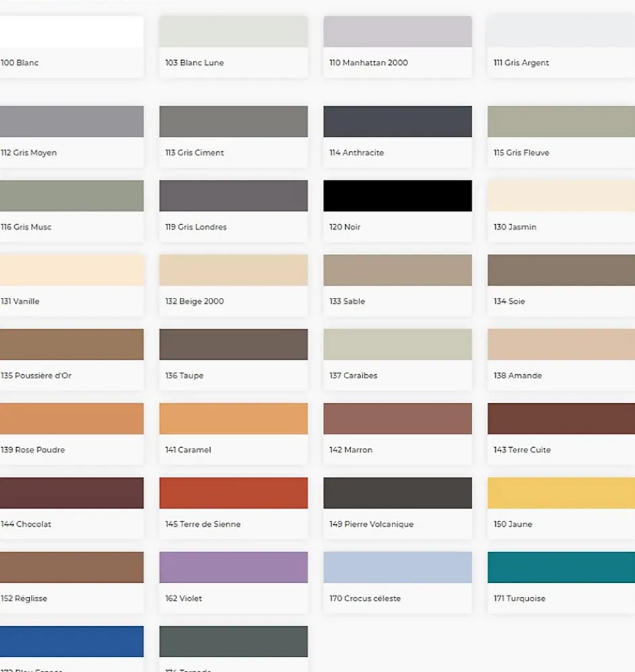Click the 115 Gris Fleuve label
The image size is (635, 672).
[x=522, y=153]
